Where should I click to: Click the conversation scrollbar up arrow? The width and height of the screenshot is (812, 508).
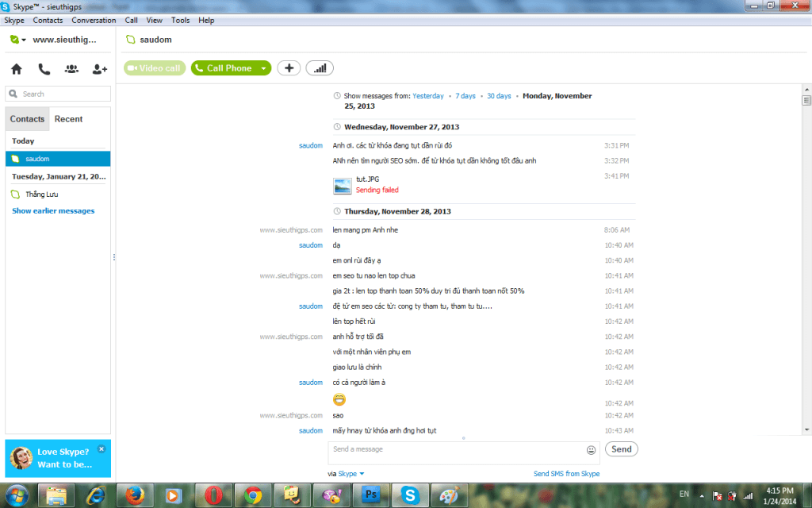806,90
